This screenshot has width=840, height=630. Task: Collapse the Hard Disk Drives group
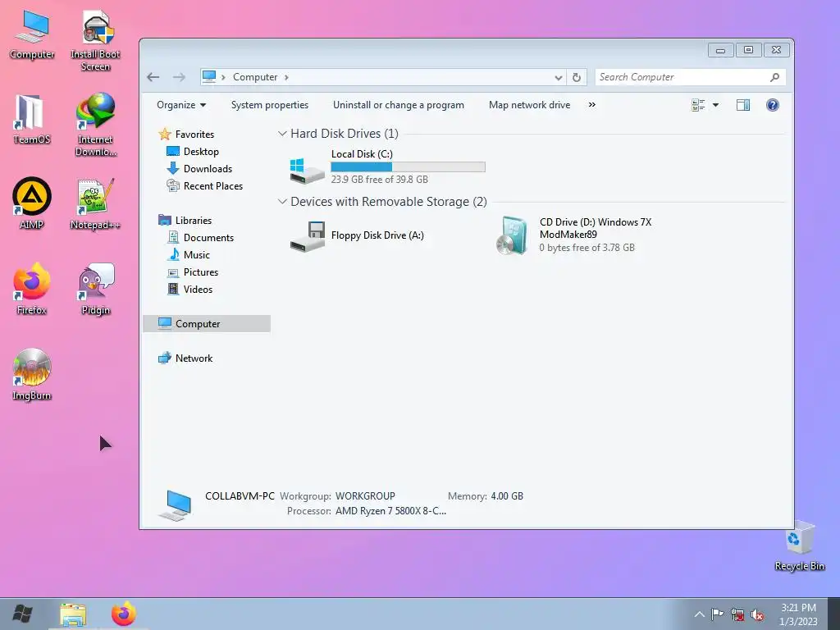[x=282, y=134]
